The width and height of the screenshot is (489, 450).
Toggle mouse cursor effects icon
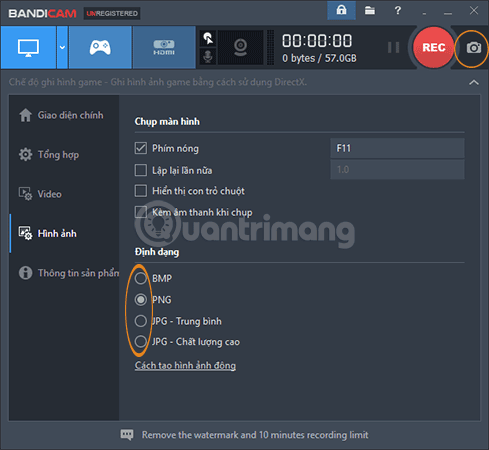pos(208,38)
